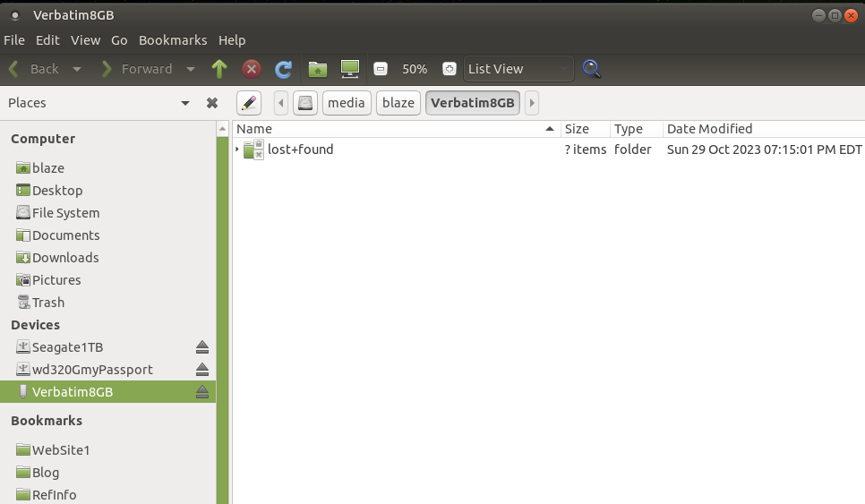
Task: Select the lost+found folder name
Action: tap(301, 149)
